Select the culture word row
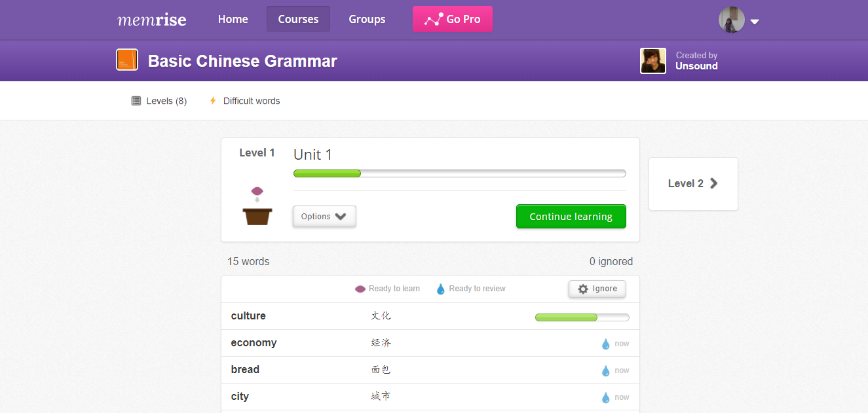This screenshot has width=868, height=413. tap(430, 316)
